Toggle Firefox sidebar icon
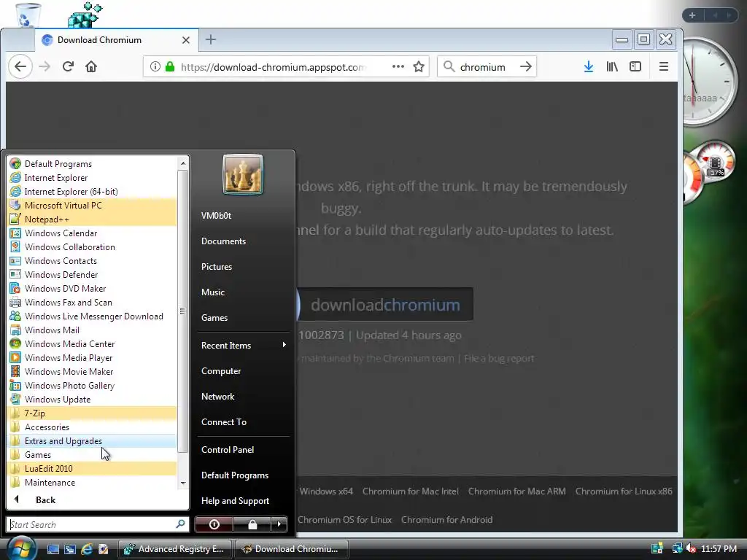747x560 pixels. [x=635, y=66]
